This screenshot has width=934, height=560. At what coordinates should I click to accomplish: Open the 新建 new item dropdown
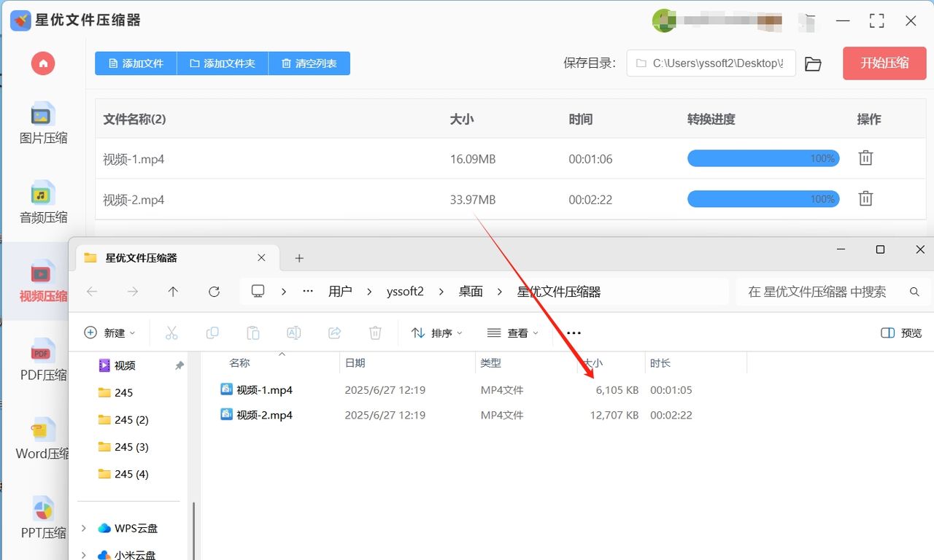pyautogui.click(x=109, y=332)
